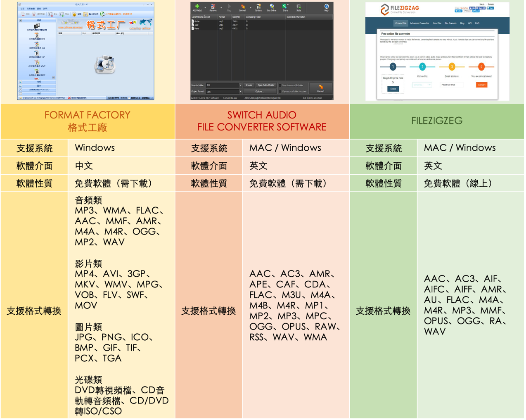Click the convert to MKV icon in Format Factory

pyautogui.click(x=37, y=71)
